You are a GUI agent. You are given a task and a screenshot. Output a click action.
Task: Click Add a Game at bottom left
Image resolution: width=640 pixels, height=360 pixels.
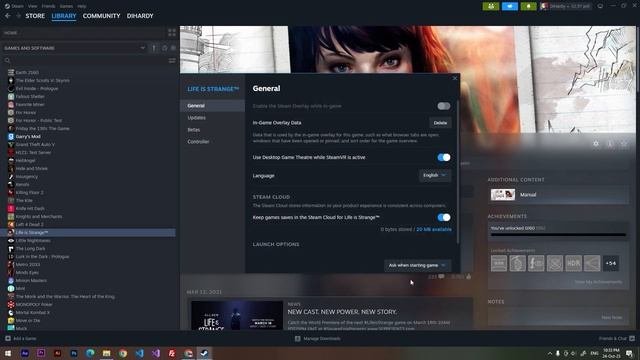[x=20, y=338]
